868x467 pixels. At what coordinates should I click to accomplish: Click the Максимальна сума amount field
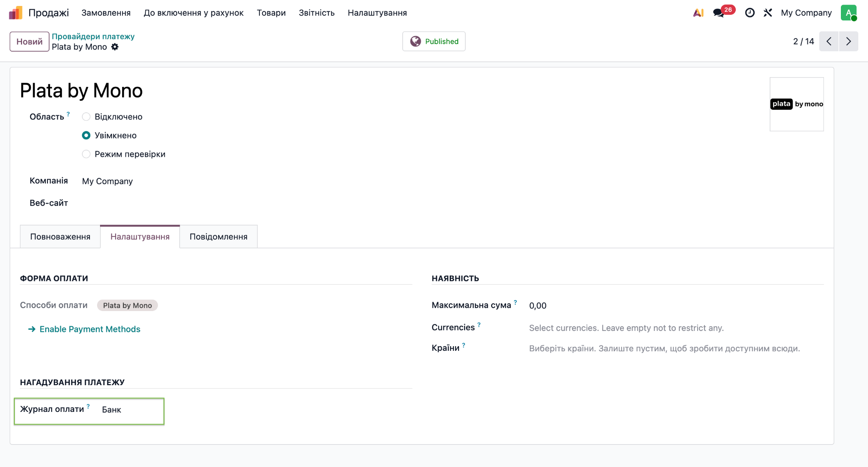(676, 306)
